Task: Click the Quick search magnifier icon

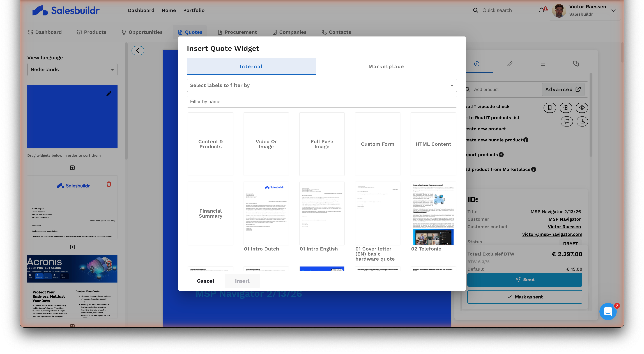Action: 475,10
